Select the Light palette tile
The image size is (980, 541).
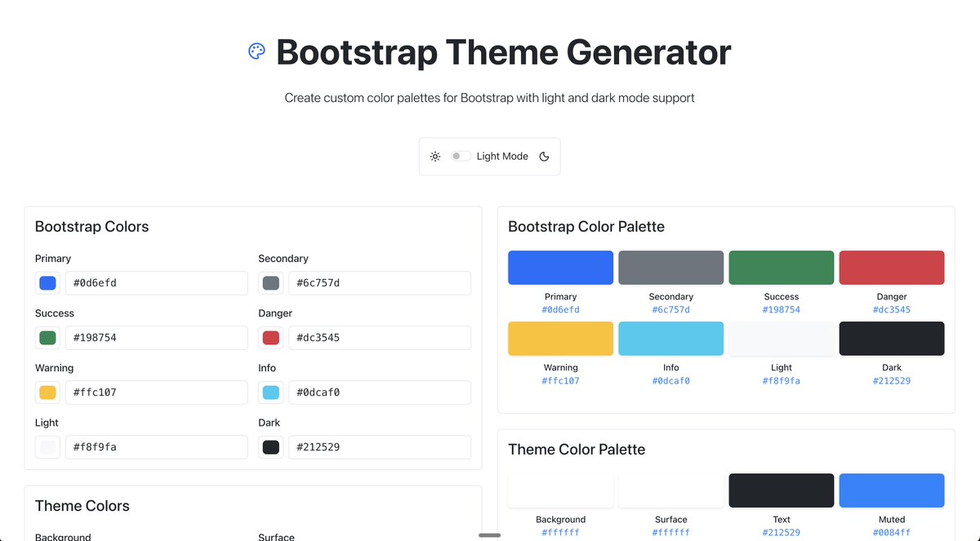tap(782, 339)
